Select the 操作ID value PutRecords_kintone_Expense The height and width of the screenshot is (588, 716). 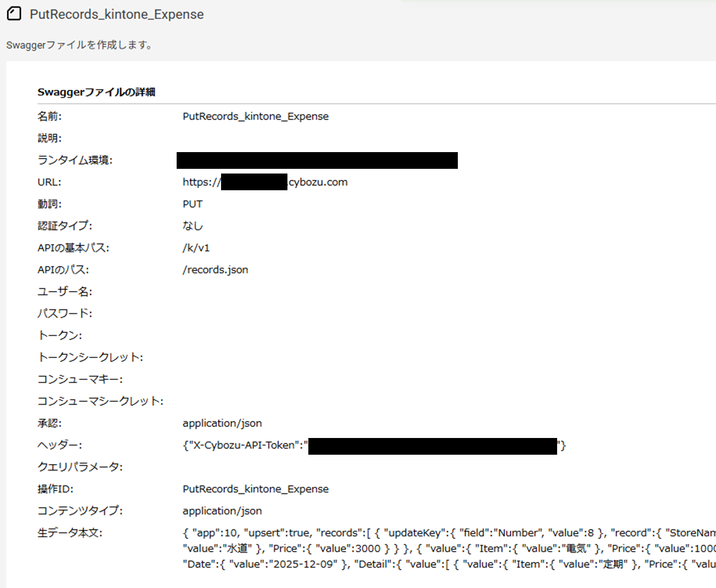256,489
